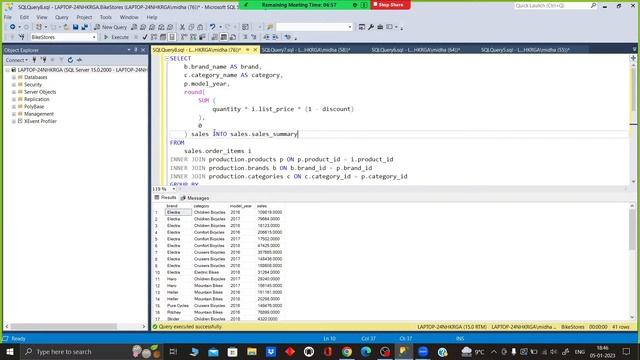Click the Object Explorer horizontal scrollbar
The height and width of the screenshot is (360, 640).
[75, 327]
